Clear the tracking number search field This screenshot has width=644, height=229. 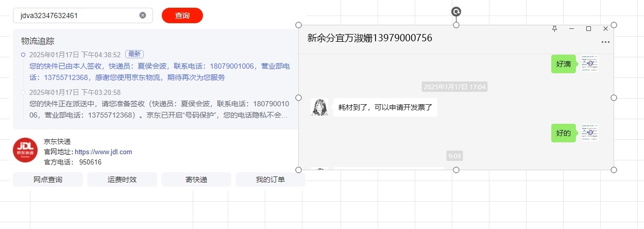(143, 15)
